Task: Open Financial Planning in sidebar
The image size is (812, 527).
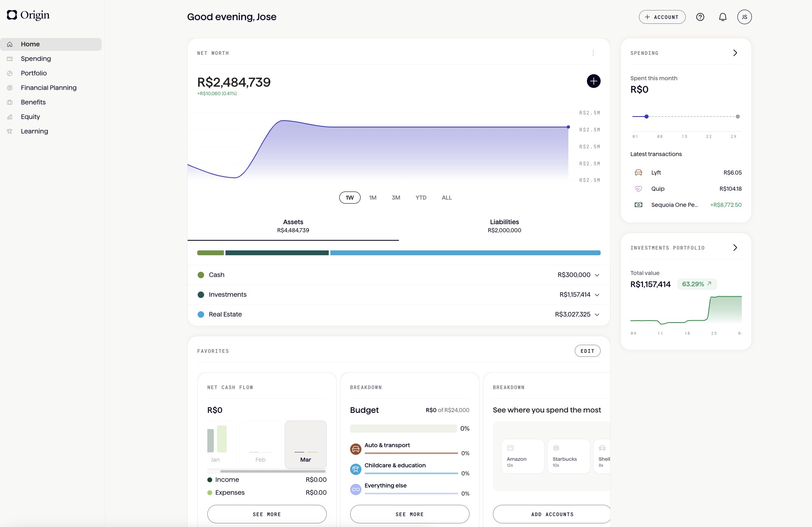Action: (48, 87)
